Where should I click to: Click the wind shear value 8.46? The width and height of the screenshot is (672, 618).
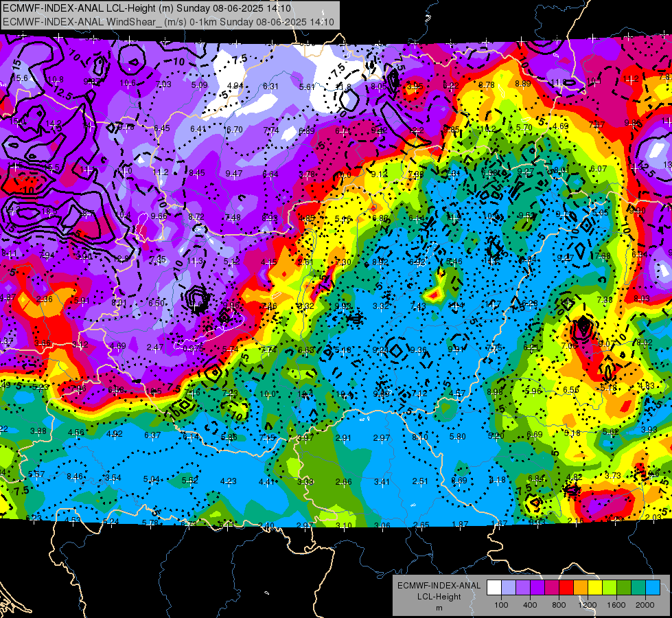point(75,476)
